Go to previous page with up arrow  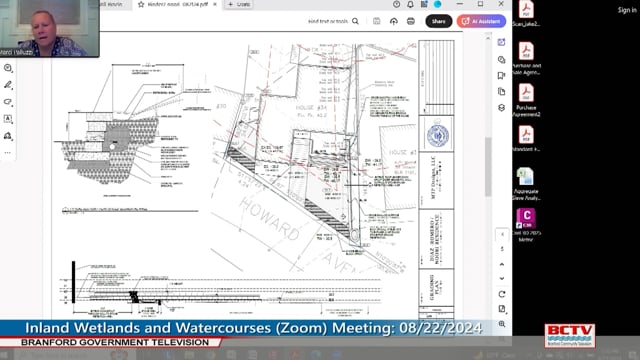[502, 264]
